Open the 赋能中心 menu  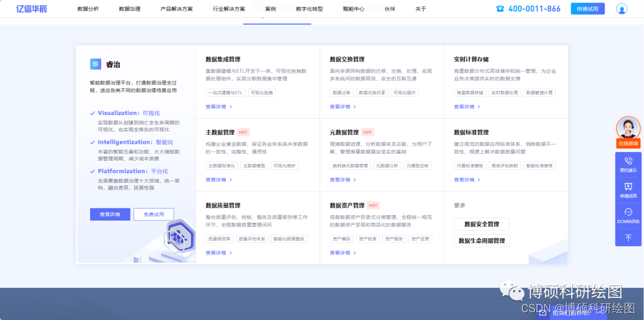(x=354, y=9)
